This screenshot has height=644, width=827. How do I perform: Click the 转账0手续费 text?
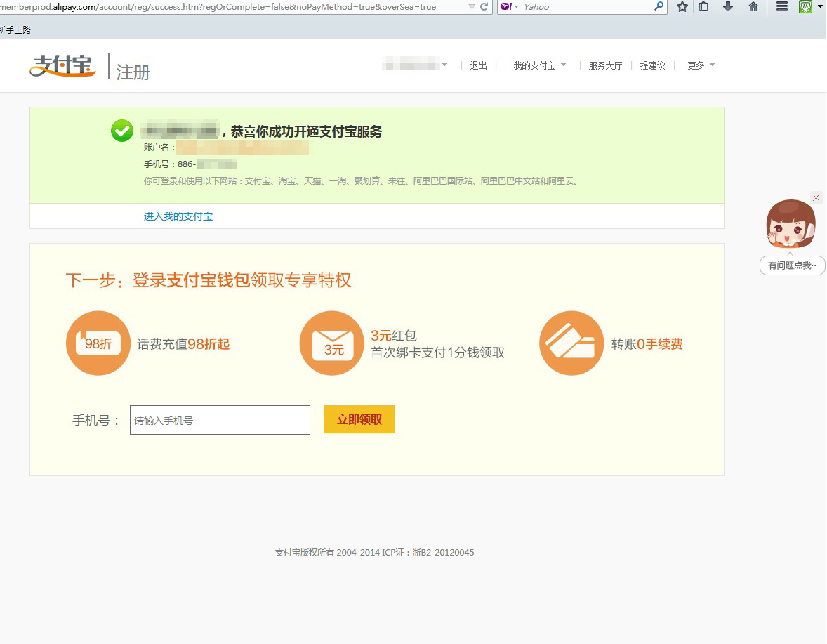(647, 344)
